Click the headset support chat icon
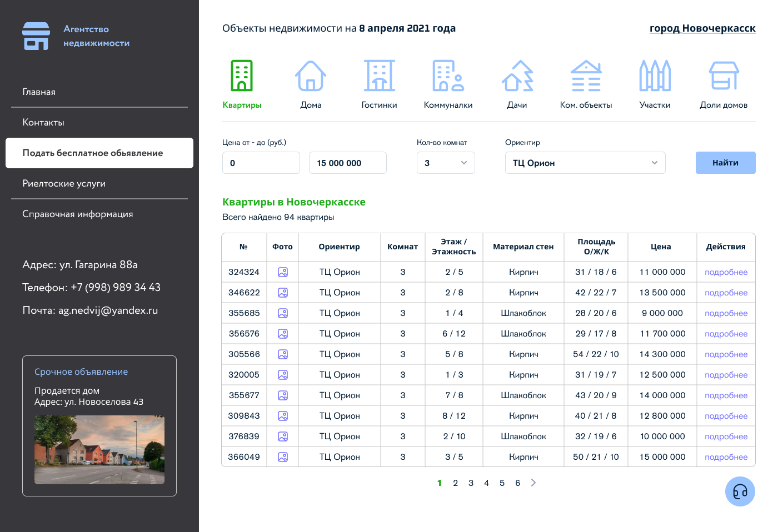Image resolution: width=778 pixels, height=532 pixels. [x=740, y=491]
